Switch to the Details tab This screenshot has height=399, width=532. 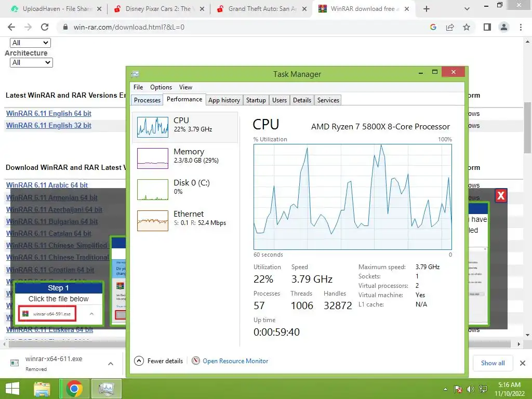[x=302, y=100]
